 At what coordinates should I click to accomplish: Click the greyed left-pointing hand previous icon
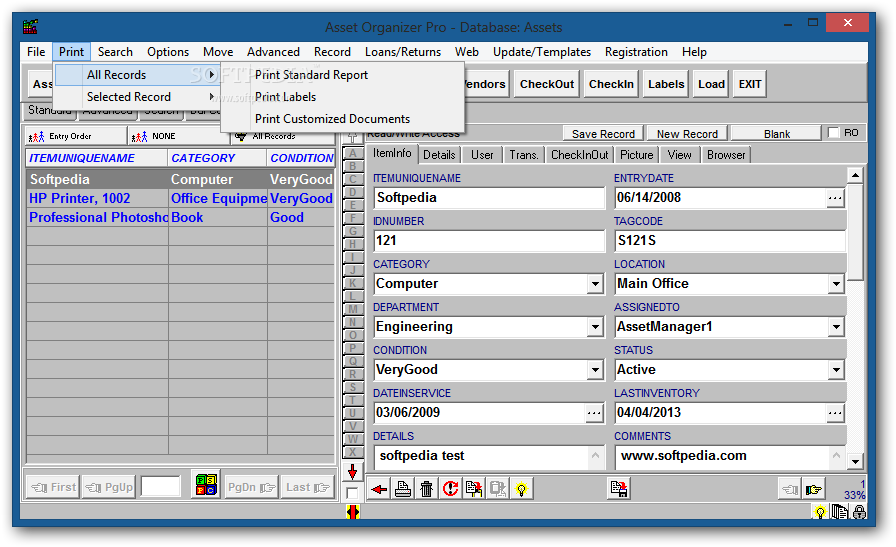pyautogui.click(x=790, y=489)
